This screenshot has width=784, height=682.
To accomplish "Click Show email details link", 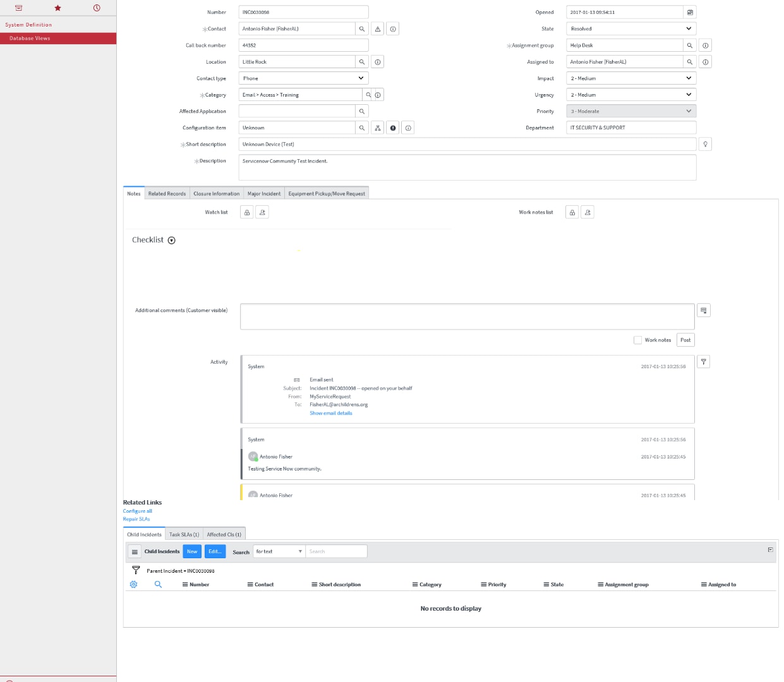I will (x=331, y=413).
